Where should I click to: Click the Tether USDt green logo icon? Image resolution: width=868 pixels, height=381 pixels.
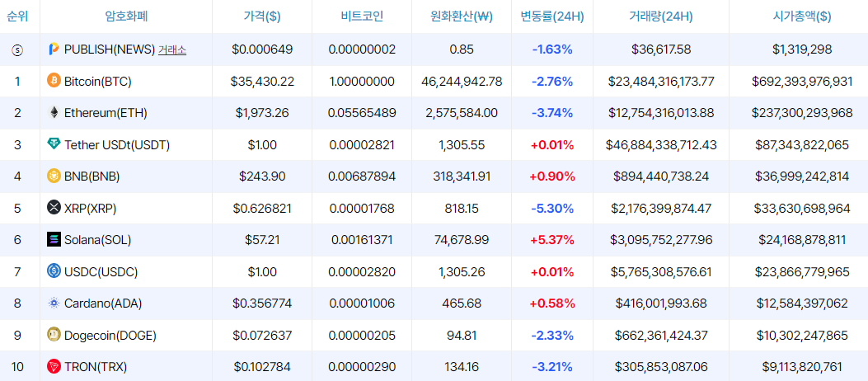(x=54, y=144)
